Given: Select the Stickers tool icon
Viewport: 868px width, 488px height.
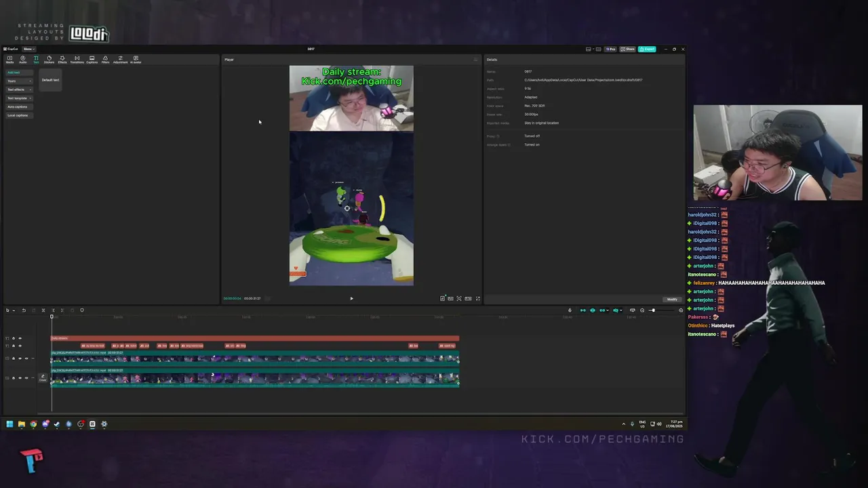Looking at the screenshot, I should [x=49, y=59].
